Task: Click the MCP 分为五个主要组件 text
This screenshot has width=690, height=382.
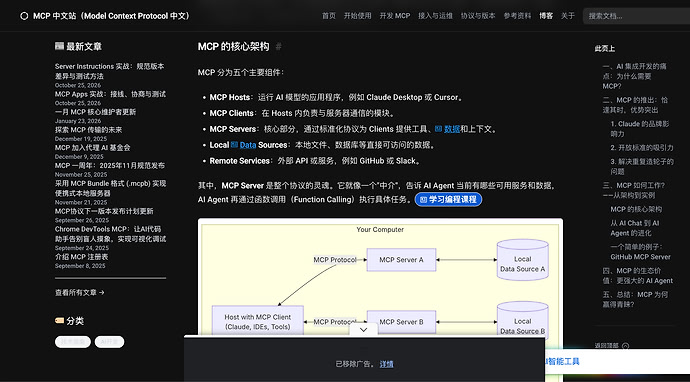Action: pyautogui.click(x=241, y=73)
